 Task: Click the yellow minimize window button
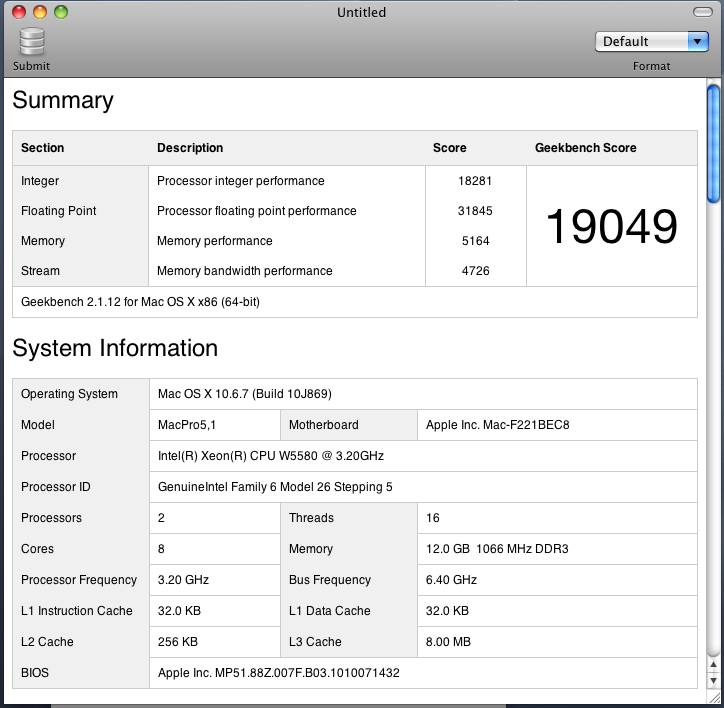click(40, 12)
